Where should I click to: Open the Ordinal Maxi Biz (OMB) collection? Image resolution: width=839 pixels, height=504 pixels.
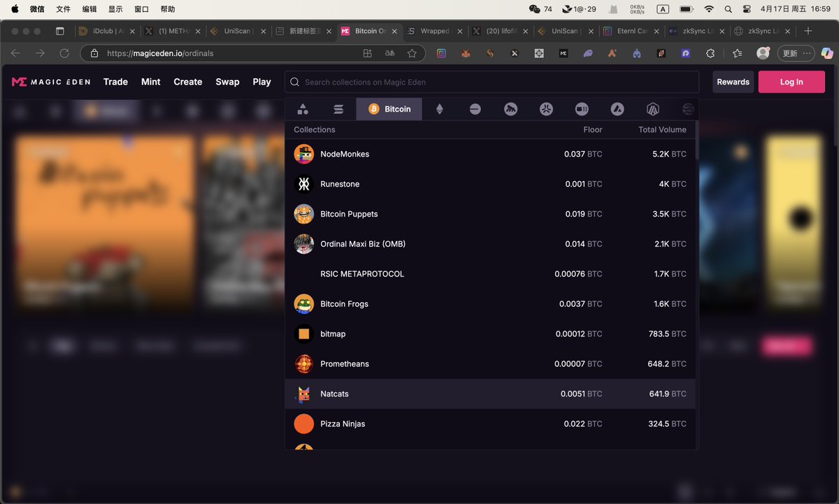(x=490, y=244)
